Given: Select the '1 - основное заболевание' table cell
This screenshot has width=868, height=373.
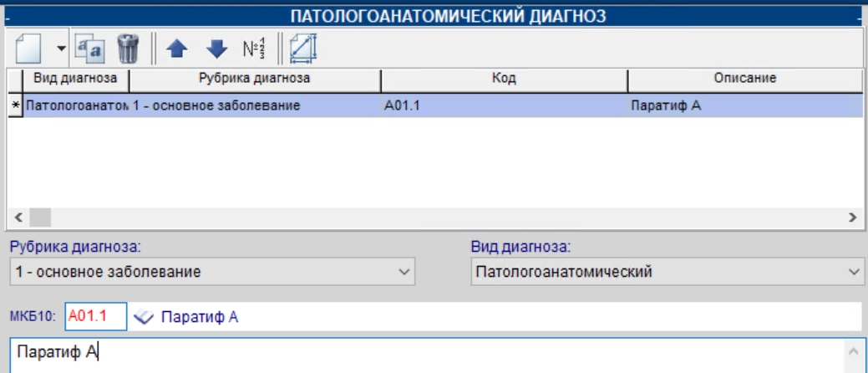Looking at the screenshot, I should point(255,106).
